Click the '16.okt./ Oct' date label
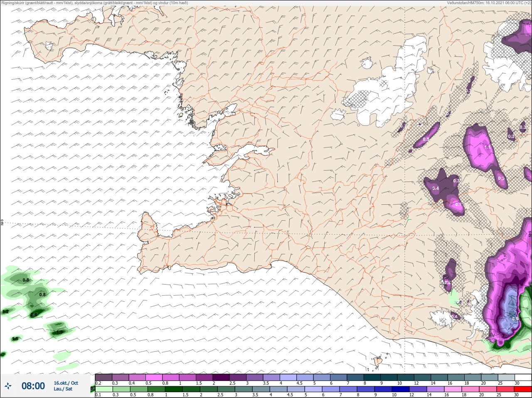532x398 pixels. (66, 383)
